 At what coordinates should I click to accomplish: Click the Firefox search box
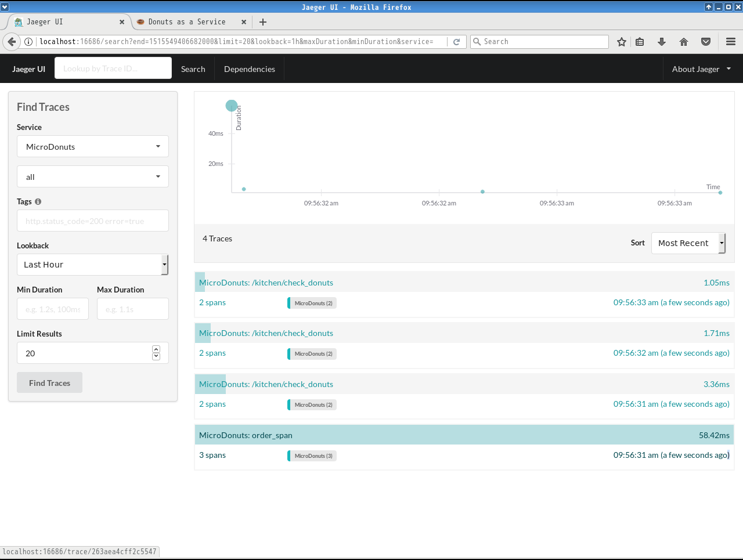540,42
